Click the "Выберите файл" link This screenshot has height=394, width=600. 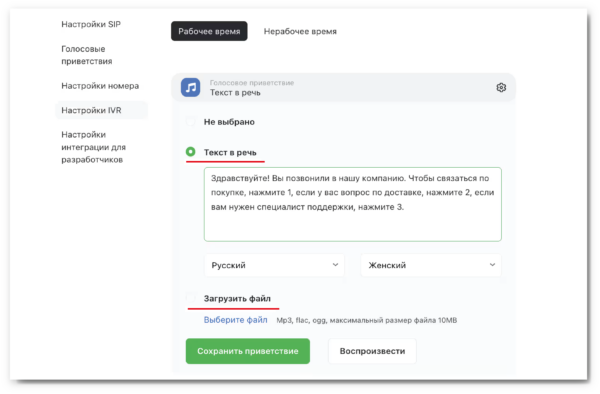click(x=235, y=320)
